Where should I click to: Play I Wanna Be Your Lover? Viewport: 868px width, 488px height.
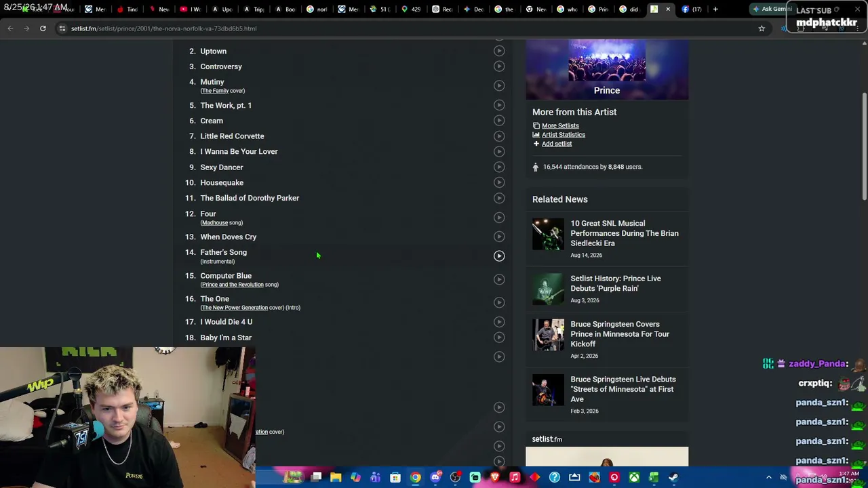coord(499,151)
